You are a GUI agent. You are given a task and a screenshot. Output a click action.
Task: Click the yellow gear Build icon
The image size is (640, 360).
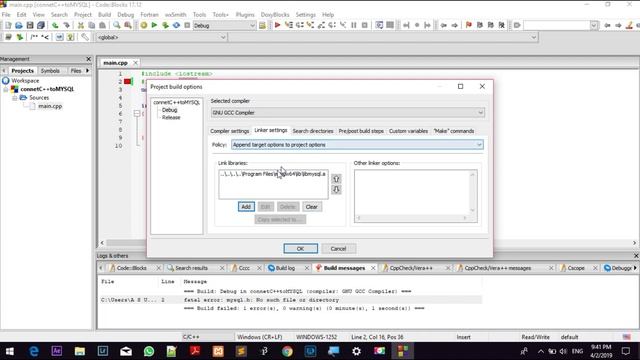pos(144,25)
